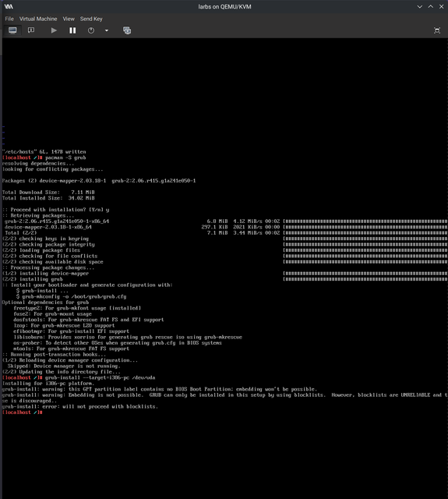448x499 pixels.
Task: Click 'Installing for i386-pc platform' line
Action: click(x=48, y=384)
